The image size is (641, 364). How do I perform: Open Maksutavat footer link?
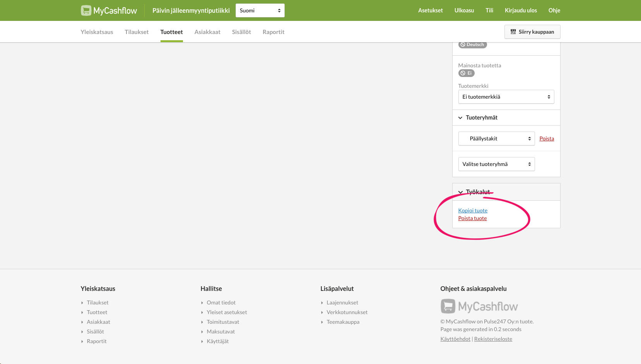pyautogui.click(x=221, y=332)
